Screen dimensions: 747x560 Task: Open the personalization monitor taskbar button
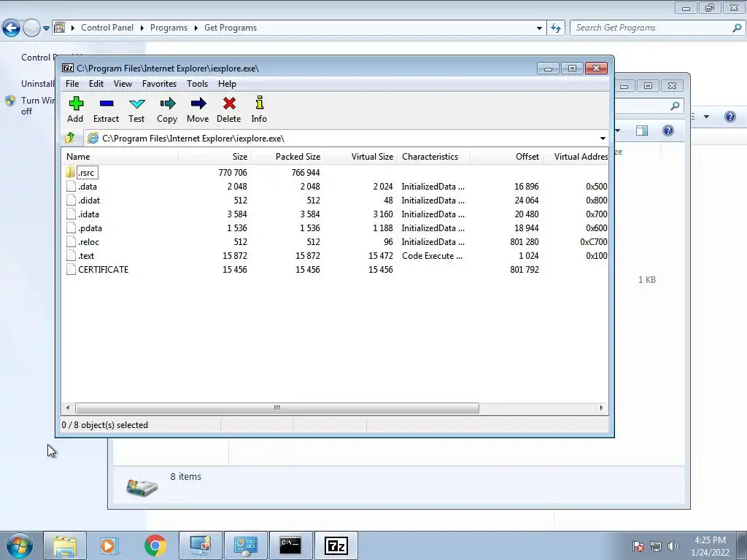click(201, 545)
